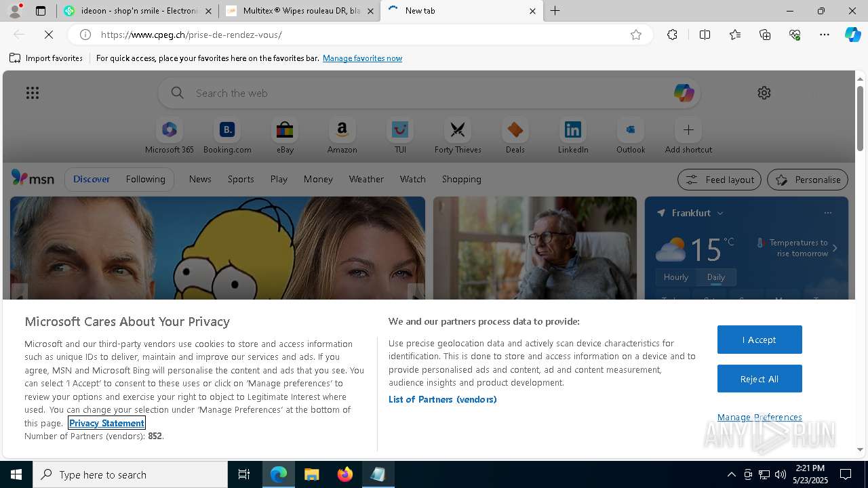Click the Search the web field
The height and width of the screenshot is (488, 868).
429,93
